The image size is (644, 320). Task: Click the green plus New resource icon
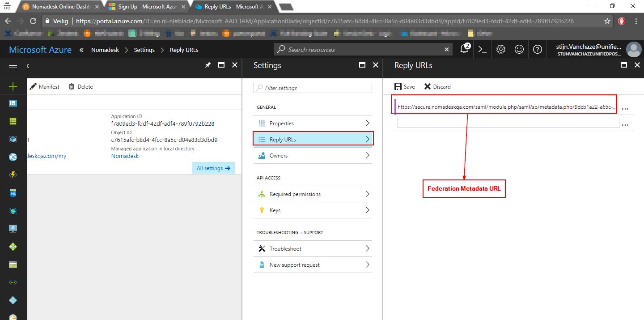[x=13, y=86]
